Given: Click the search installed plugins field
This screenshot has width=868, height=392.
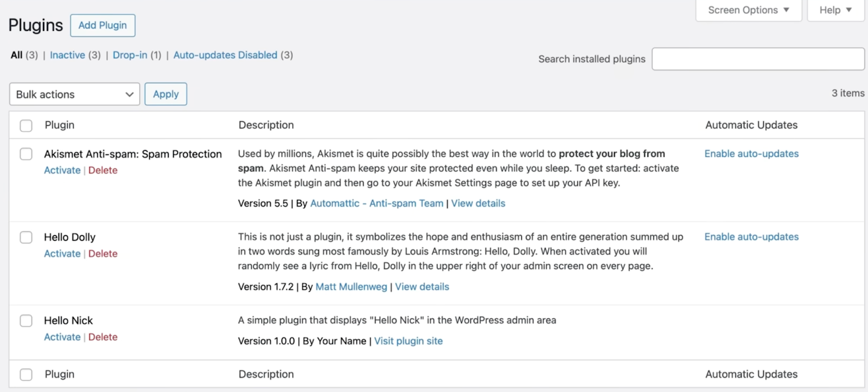Looking at the screenshot, I should tap(757, 59).
